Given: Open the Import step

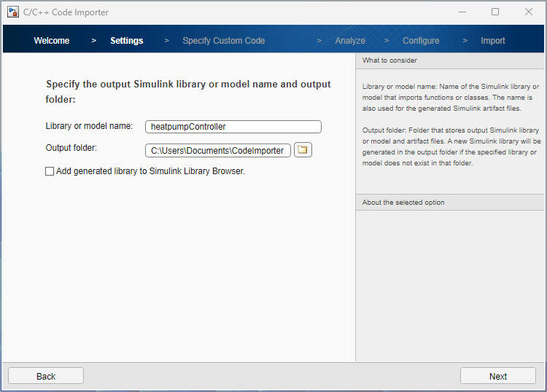Looking at the screenshot, I should tap(492, 40).
